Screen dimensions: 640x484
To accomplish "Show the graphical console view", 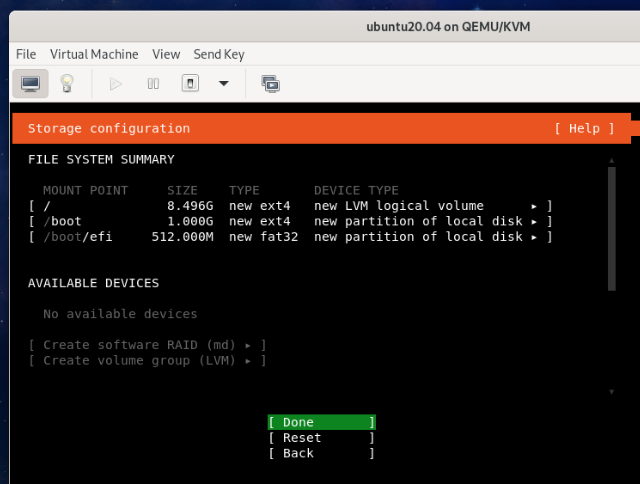I will pyautogui.click(x=31, y=83).
